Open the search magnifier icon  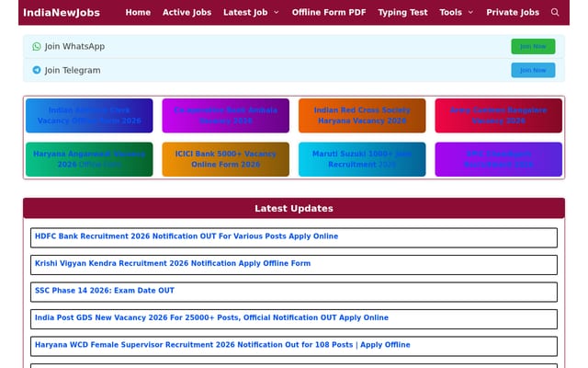[555, 12]
